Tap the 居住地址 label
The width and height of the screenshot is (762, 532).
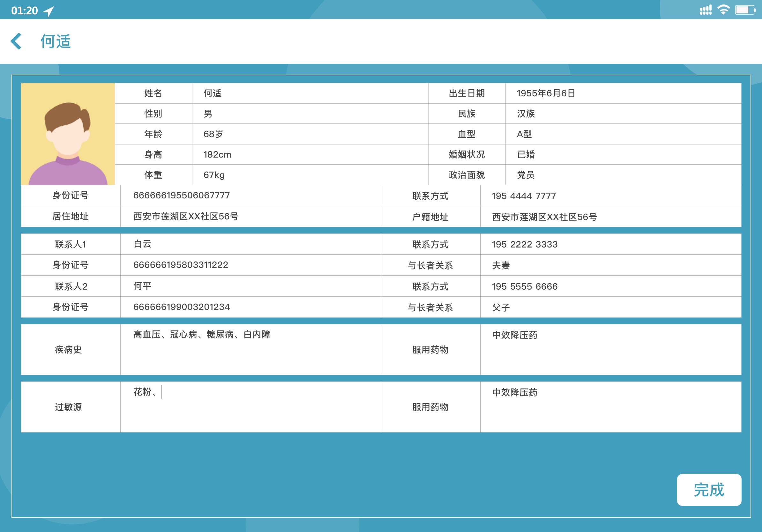click(70, 216)
